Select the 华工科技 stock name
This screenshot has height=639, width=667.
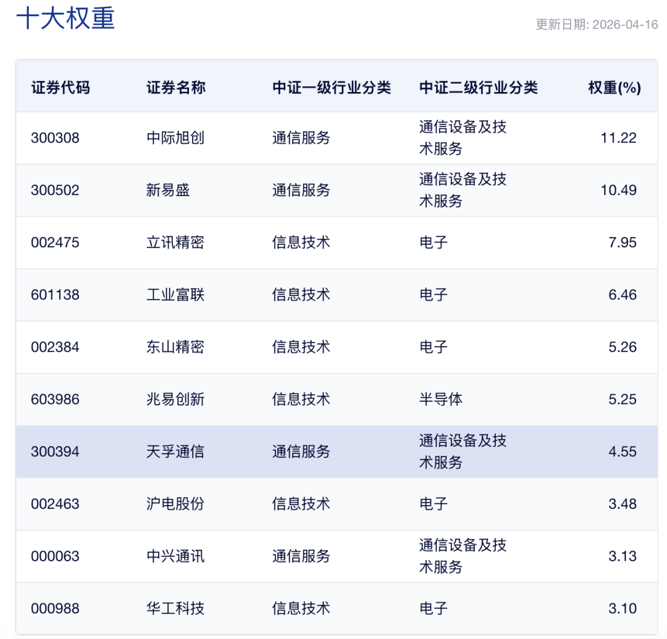[x=175, y=608]
